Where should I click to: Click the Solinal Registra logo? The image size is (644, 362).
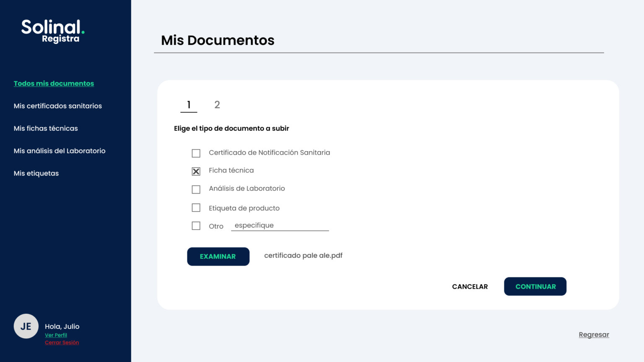[52, 31]
